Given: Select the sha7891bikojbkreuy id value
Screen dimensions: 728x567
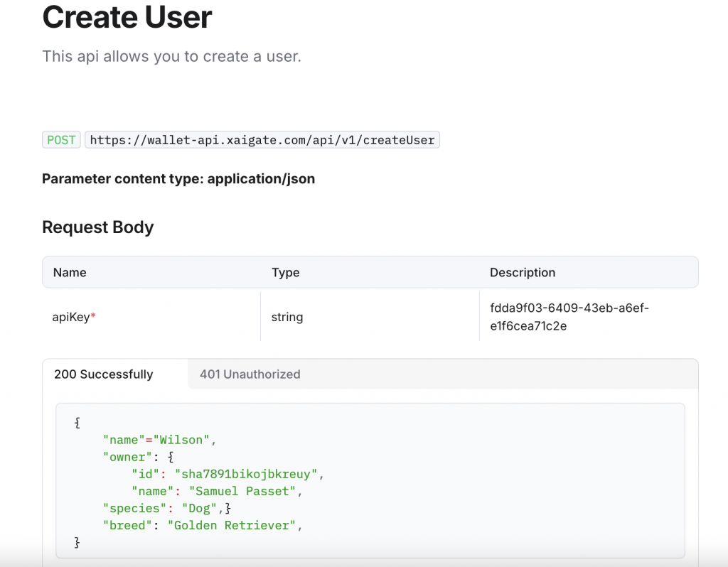Looking at the screenshot, I should coord(246,474).
